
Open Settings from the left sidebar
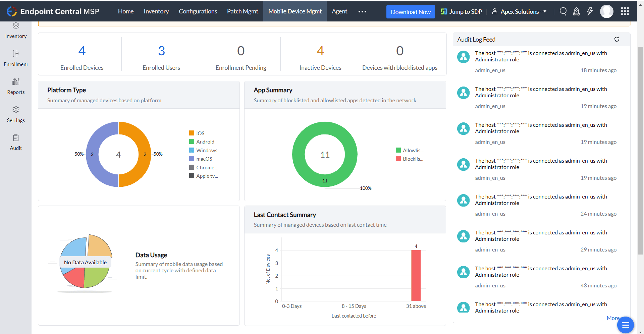16,114
